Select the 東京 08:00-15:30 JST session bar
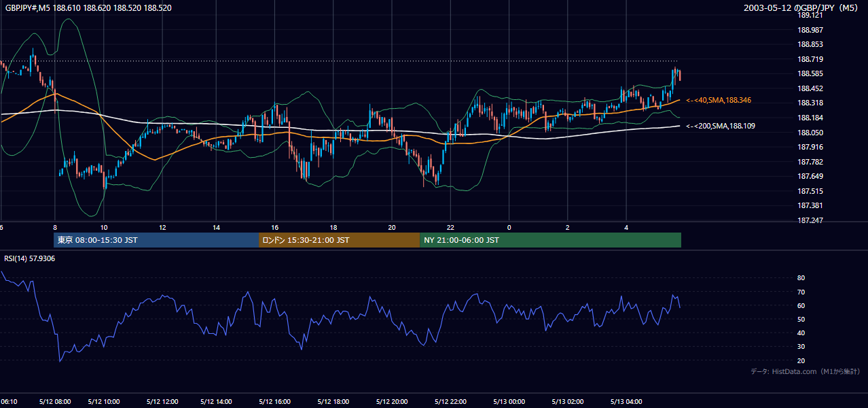The height and width of the screenshot is (408, 868). coord(156,240)
